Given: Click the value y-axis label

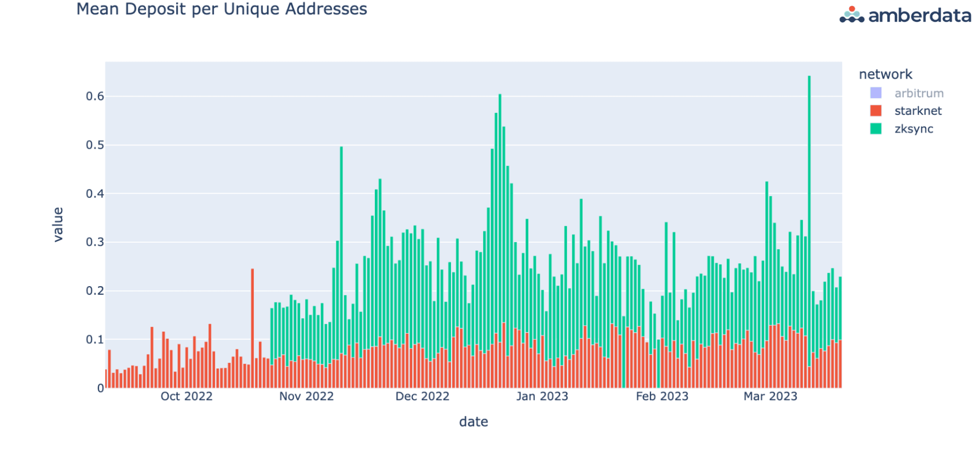Looking at the screenshot, I should tap(58, 225).
